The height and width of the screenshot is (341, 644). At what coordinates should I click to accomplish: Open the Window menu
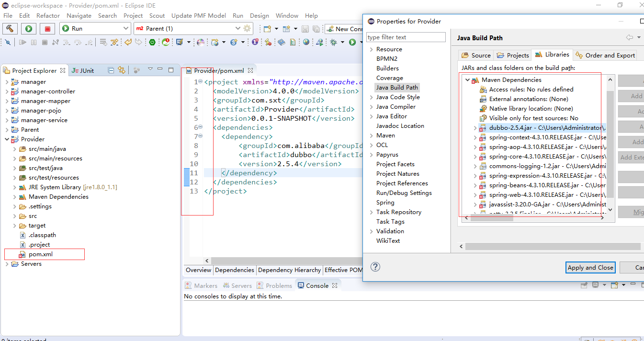tap(287, 15)
